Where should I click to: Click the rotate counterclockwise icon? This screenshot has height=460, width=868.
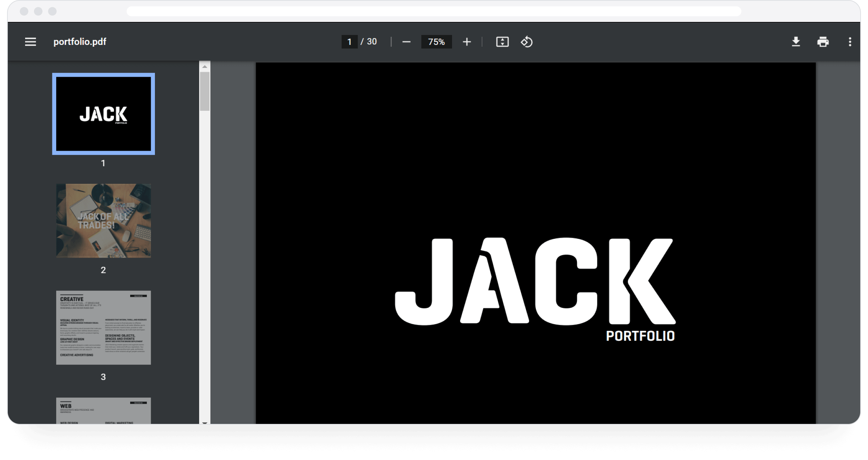pos(527,42)
